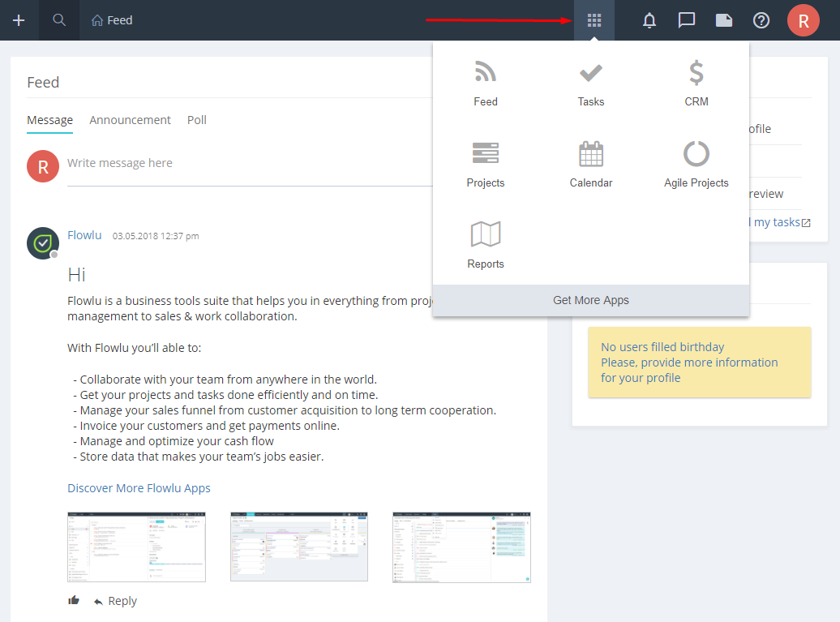Screen dimensions: 840x622
Task: Open the first post screenshot thumbnail
Action: [136, 547]
